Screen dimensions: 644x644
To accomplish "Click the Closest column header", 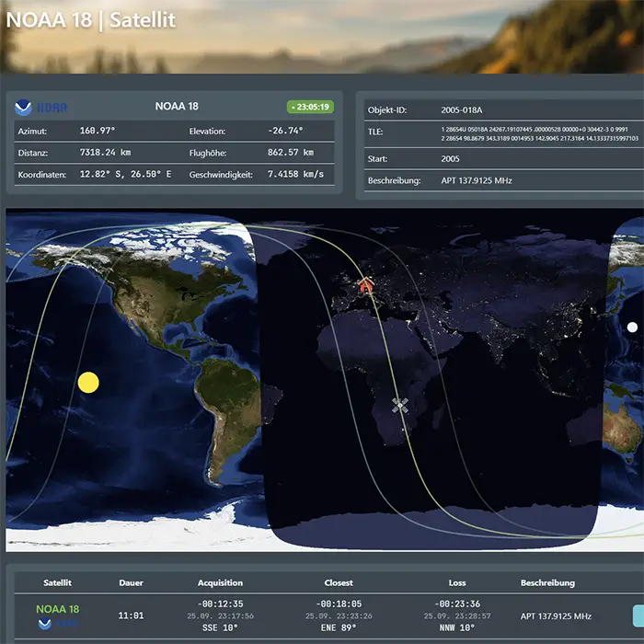I will pos(339,582).
